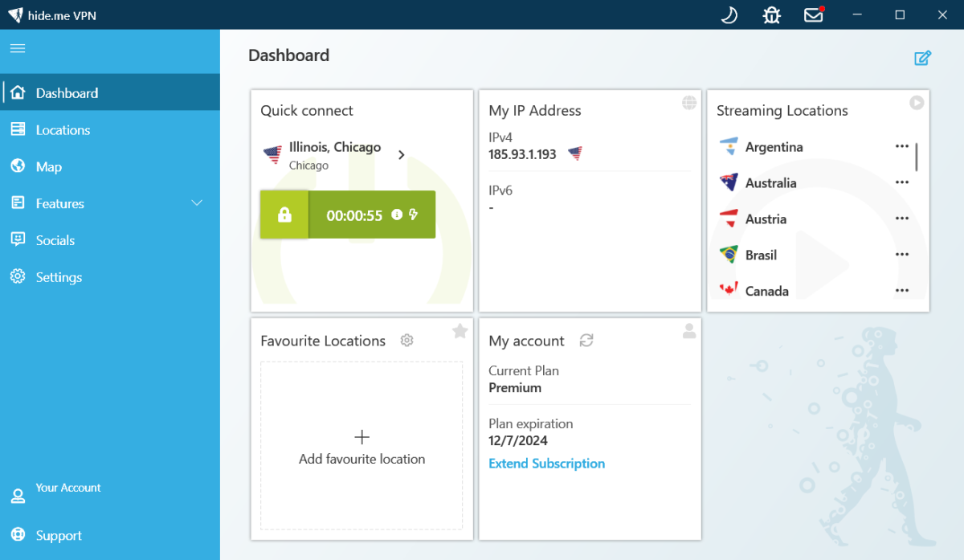Image resolution: width=964 pixels, height=560 pixels.
Task: Open the Chicago location selector arrow
Action: tap(402, 155)
